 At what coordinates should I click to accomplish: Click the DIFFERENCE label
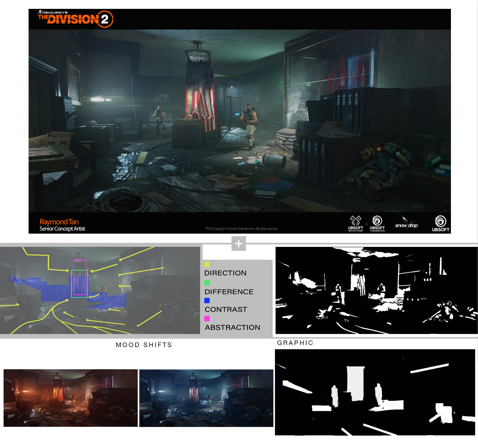click(x=229, y=292)
